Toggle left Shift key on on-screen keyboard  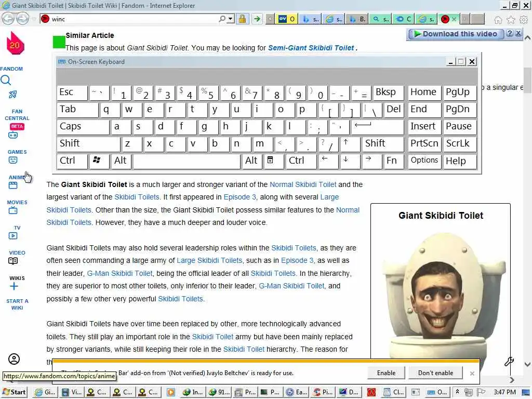pos(88,144)
